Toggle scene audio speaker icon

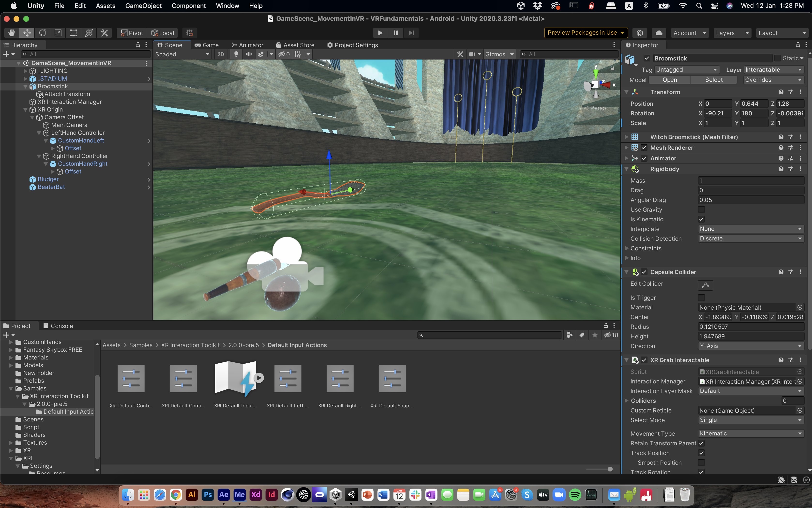pyautogui.click(x=248, y=54)
